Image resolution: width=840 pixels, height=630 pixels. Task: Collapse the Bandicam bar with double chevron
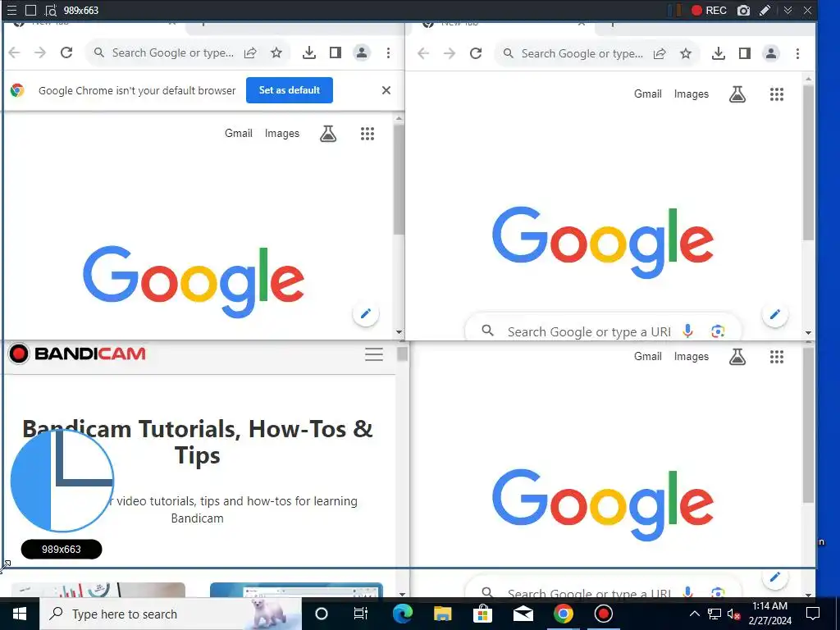pyautogui.click(x=787, y=10)
